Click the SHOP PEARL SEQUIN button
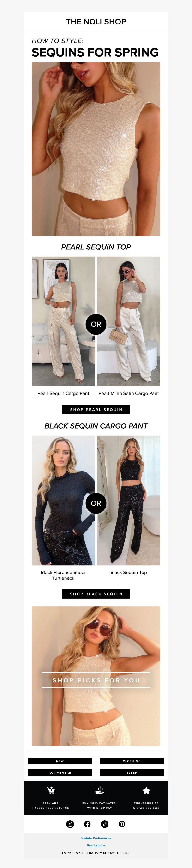The image size is (192, 868). [96, 409]
